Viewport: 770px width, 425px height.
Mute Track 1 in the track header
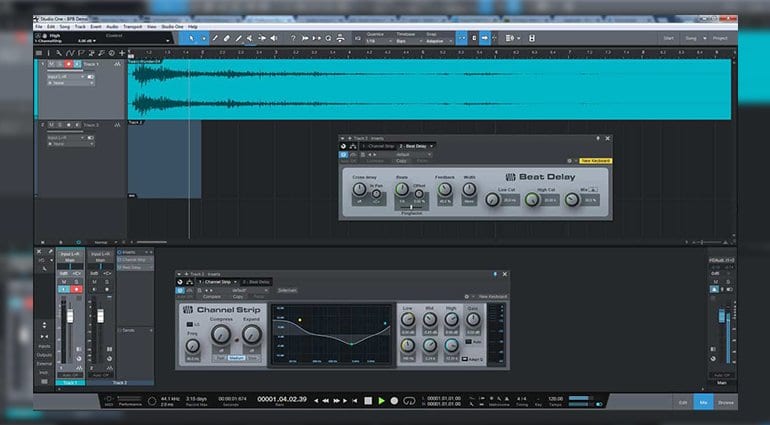51,64
